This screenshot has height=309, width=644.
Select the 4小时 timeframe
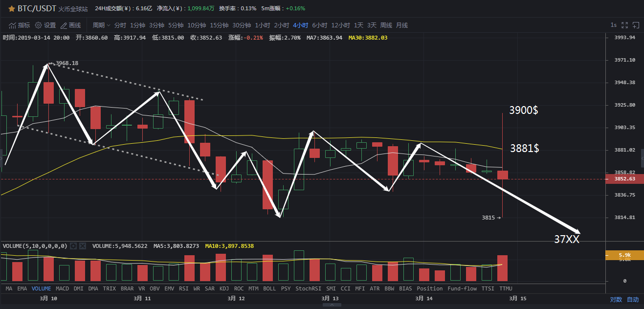pos(301,25)
